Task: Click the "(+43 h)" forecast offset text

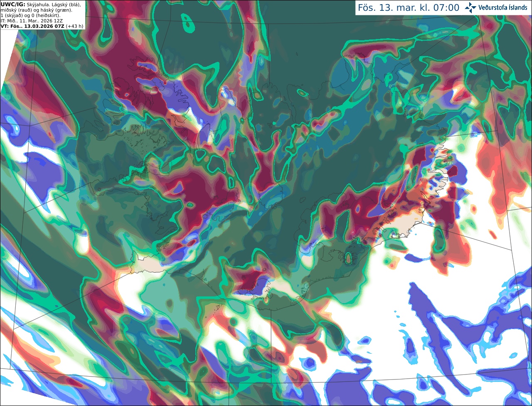Action: click(74, 26)
